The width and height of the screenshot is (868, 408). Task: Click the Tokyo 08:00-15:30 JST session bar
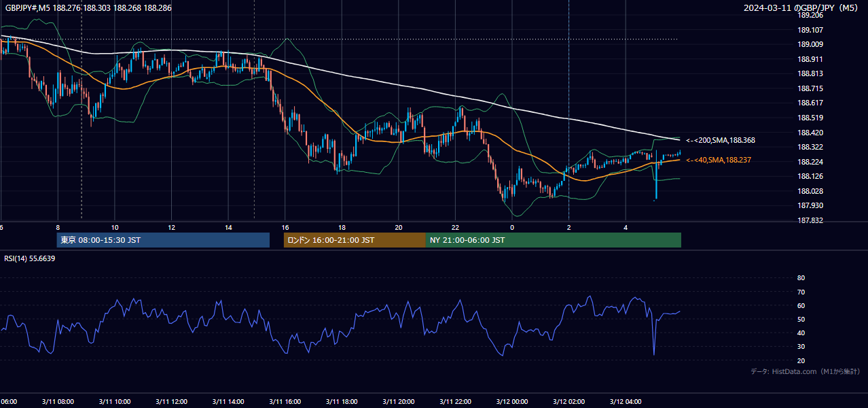[163, 240]
